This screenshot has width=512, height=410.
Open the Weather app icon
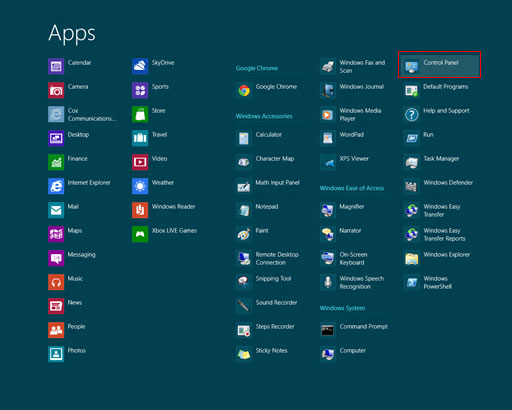click(140, 186)
